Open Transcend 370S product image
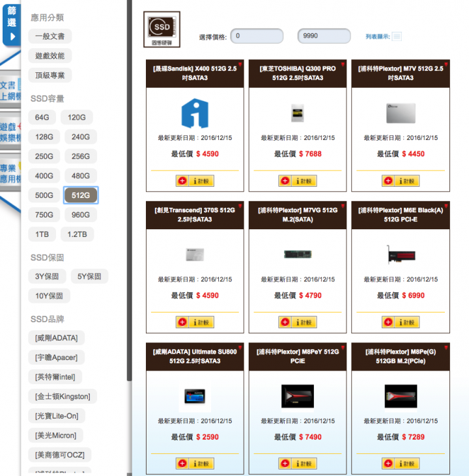 195,255
